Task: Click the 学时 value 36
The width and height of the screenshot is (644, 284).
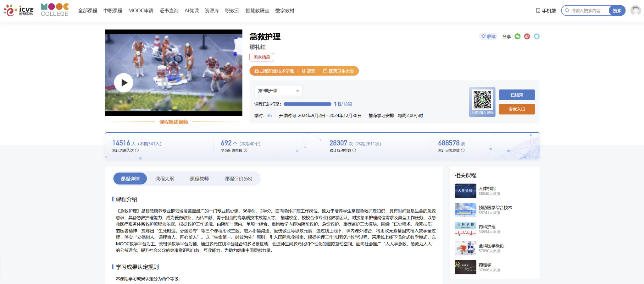Action: tap(269, 116)
